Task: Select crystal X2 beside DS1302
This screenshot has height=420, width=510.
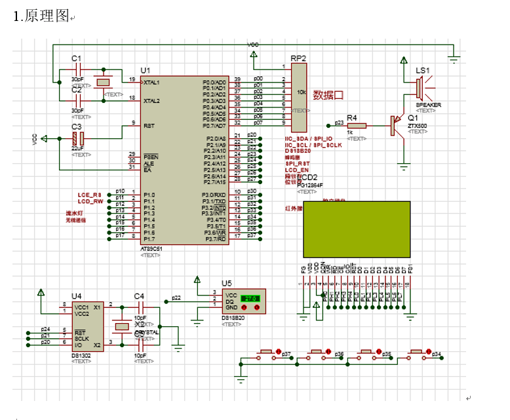Action: coord(122,326)
